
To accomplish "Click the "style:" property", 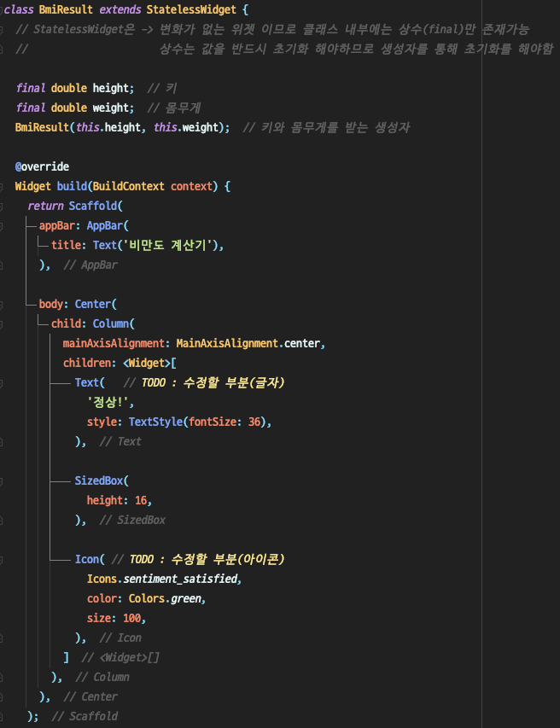I will tap(104, 422).
